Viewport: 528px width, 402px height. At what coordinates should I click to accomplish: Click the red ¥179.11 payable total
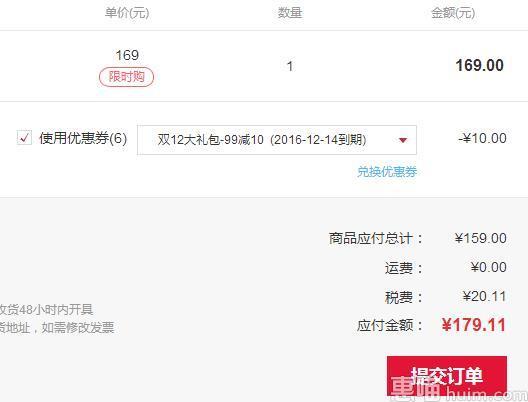coord(474,325)
